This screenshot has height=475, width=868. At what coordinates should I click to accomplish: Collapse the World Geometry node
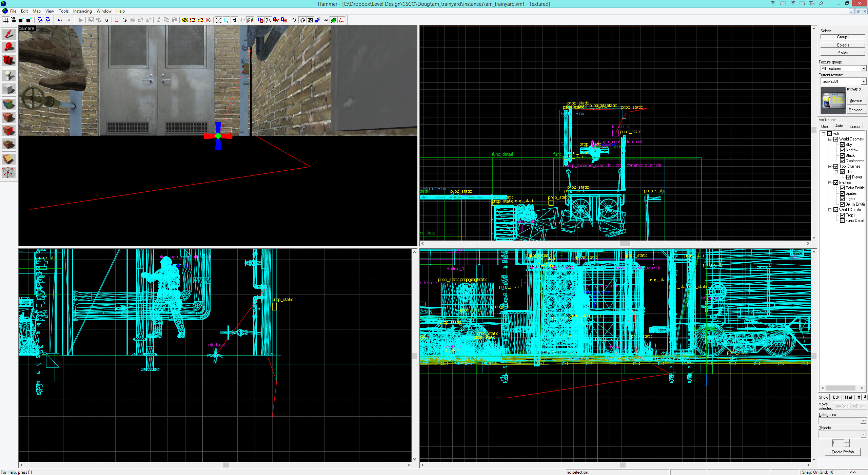click(x=830, y=139)
